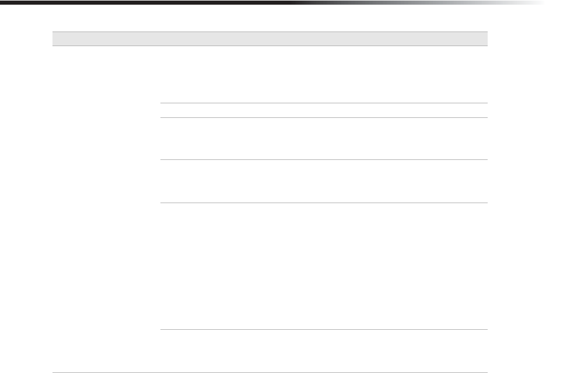Click the blank first row under gray header
588x373 pixels.
[324, 74]
